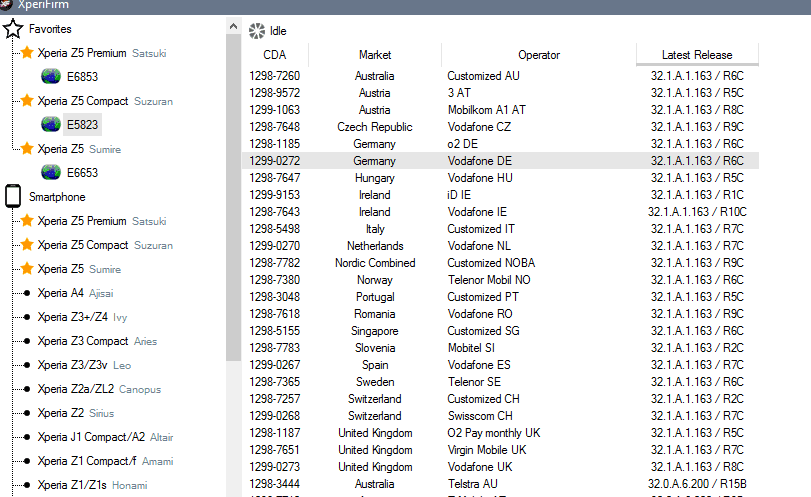Select the Mobitel SI row

pyautogui.click(x=500, y=348)
